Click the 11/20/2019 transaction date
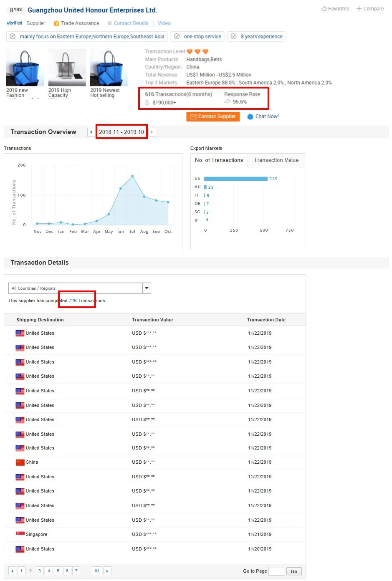392x581 pixels. click(x=260, y=549)
